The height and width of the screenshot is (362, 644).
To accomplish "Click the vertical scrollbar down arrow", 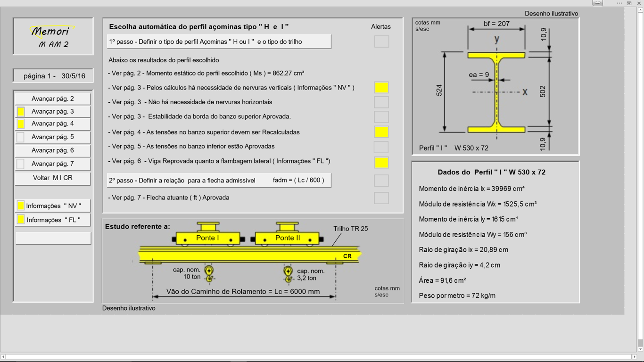I will [x=640, y=349].
